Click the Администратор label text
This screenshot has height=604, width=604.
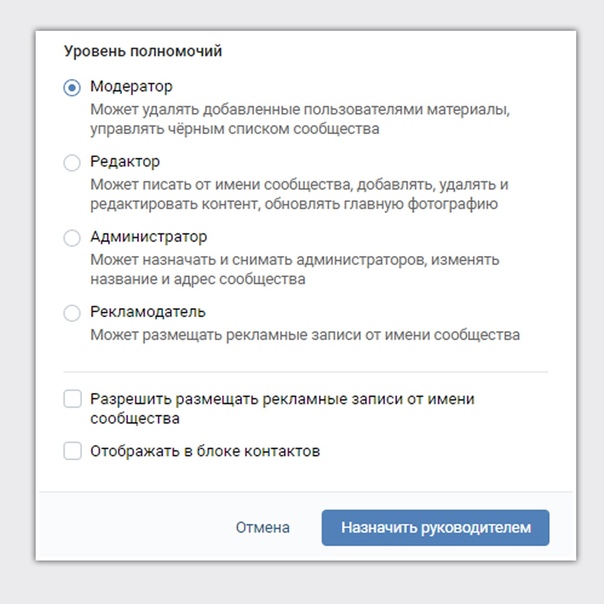(x=149, y=237)
